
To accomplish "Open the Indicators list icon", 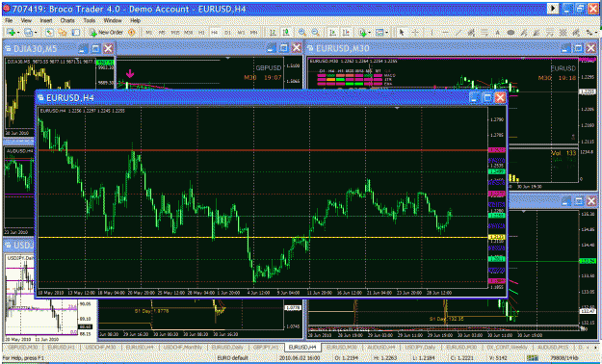I will [x=362, y=33].
